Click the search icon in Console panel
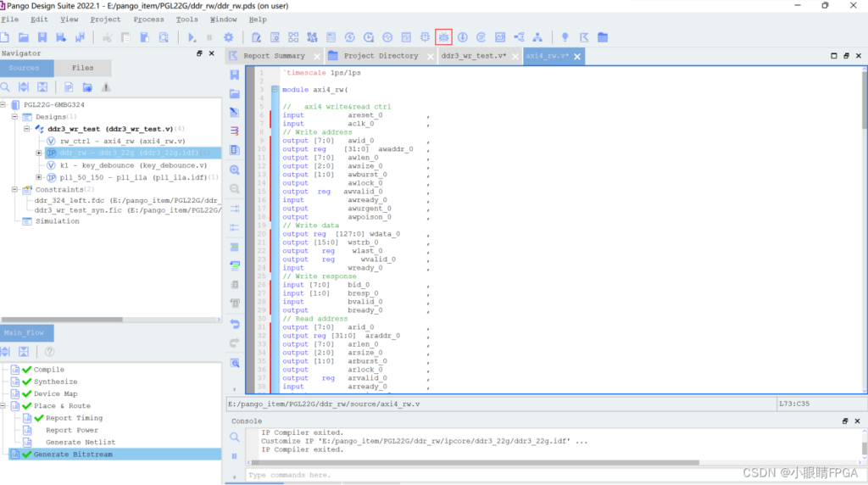The image size is (868, 485). (x=235, y=438)
